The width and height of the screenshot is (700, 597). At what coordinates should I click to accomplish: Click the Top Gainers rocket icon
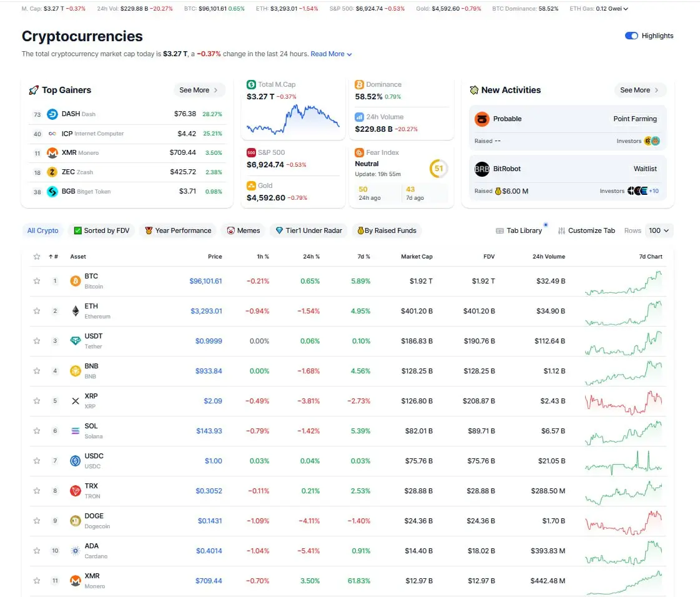[x=34, y=90]
